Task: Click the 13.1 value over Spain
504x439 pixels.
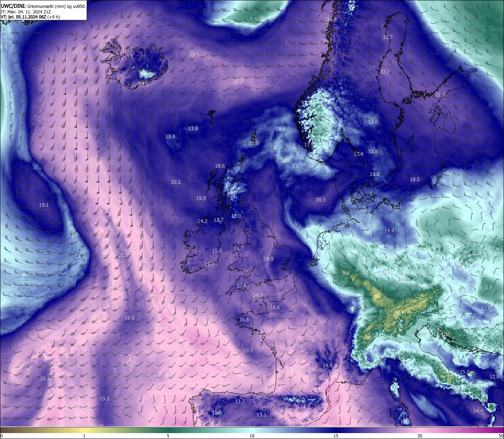Action: (261, 415)
